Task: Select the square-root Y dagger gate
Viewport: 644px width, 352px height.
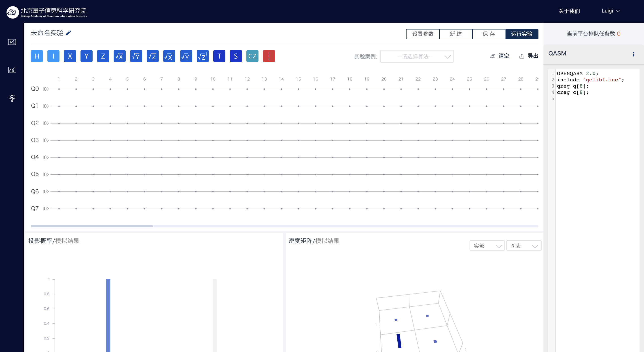Action: [x=186, y=56]
